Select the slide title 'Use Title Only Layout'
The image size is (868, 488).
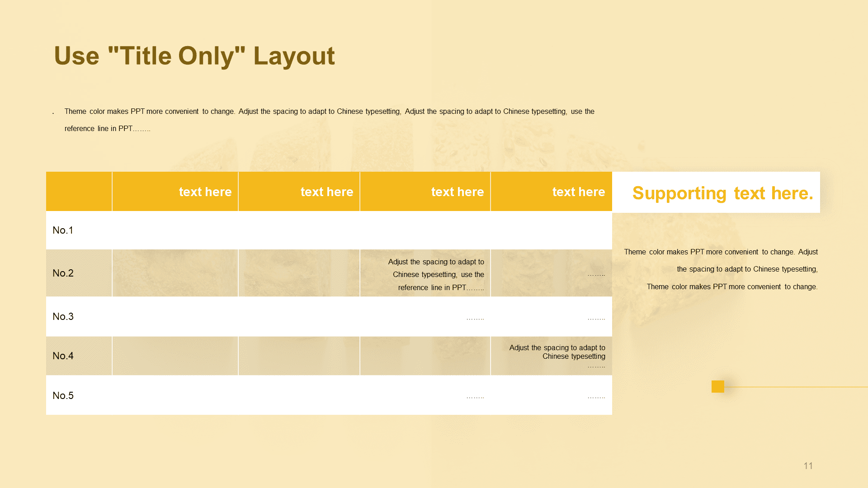(x=194, y=56)
